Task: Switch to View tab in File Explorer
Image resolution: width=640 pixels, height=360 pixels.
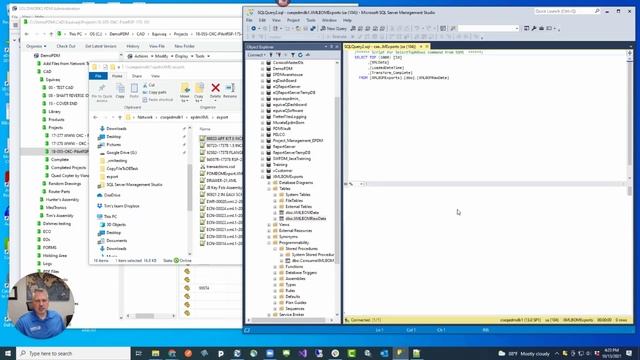Action: coord(155,76)
